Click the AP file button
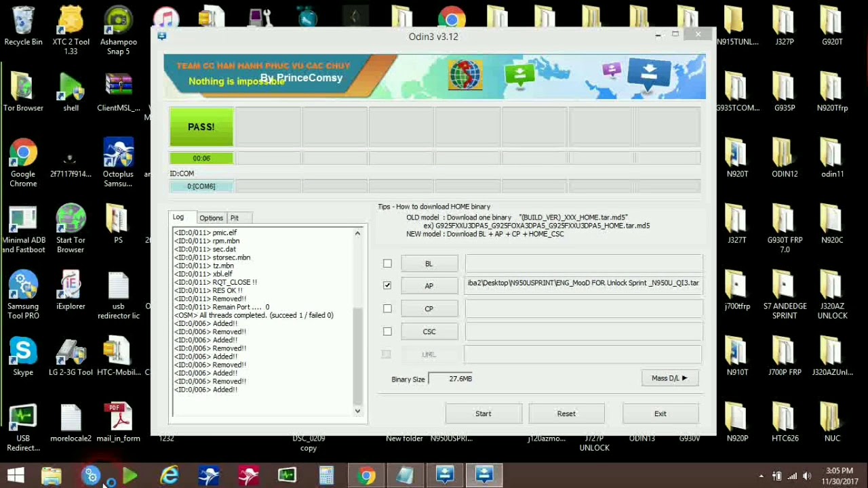Image resolution: width=868 pixels, height=488 pixels. click(x=429, y=286)
